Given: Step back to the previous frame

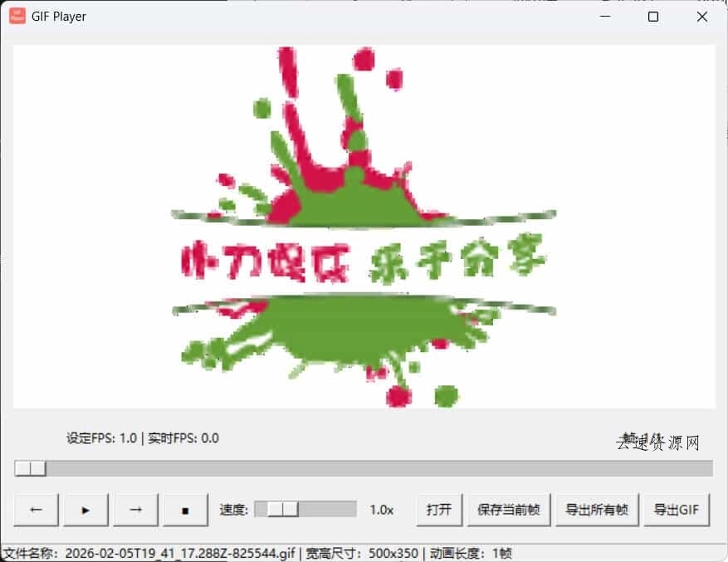Looking at the screenshot, I should [36, 510].
